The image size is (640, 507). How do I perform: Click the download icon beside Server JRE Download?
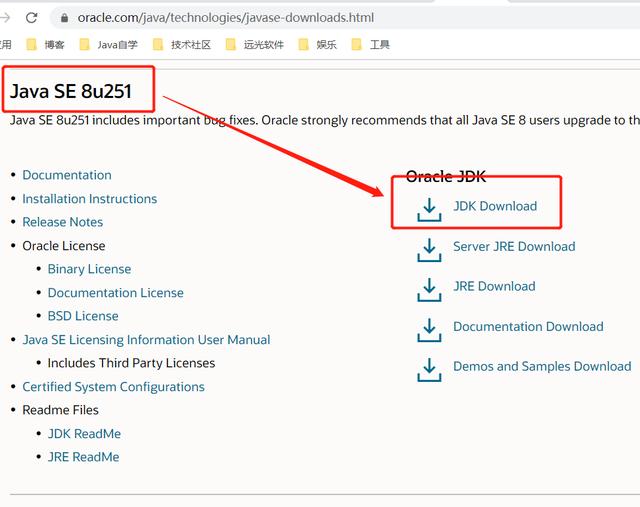(429, 250)
